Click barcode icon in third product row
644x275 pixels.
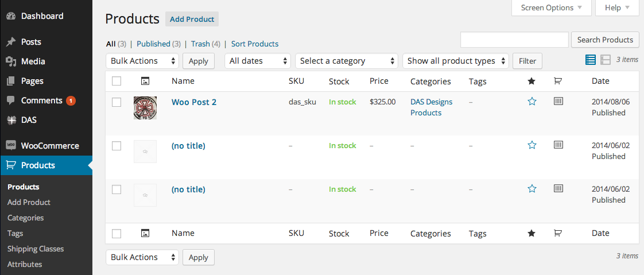pyautogui.click(x=558, y=188)
